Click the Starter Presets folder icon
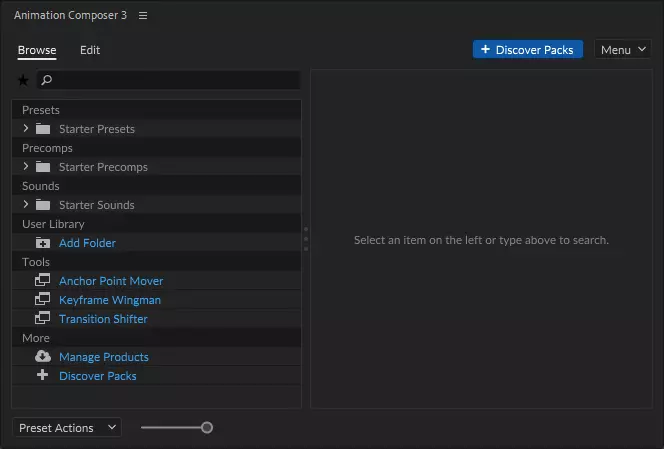The image size is (664, 449). pos(43,128)
